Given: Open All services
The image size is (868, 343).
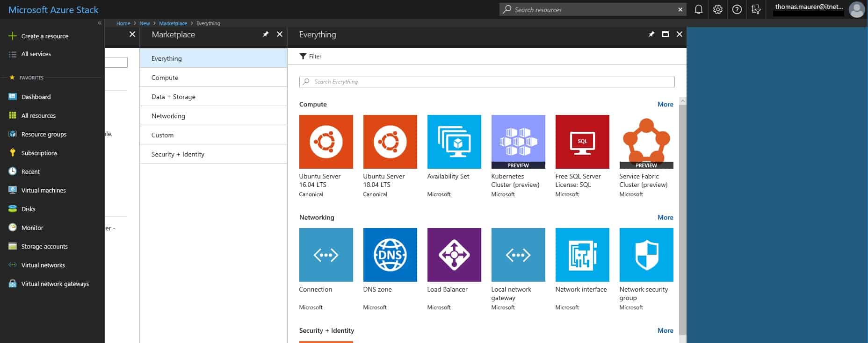Looking at the screenshot, I should (x=36, y=54).
